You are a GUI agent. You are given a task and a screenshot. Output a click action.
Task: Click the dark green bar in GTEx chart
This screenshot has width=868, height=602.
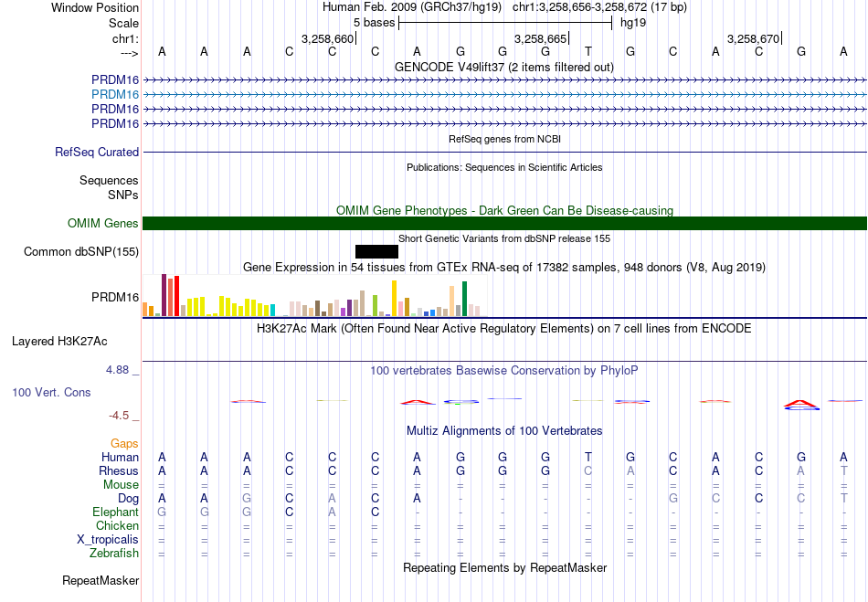tap(464, 299)
